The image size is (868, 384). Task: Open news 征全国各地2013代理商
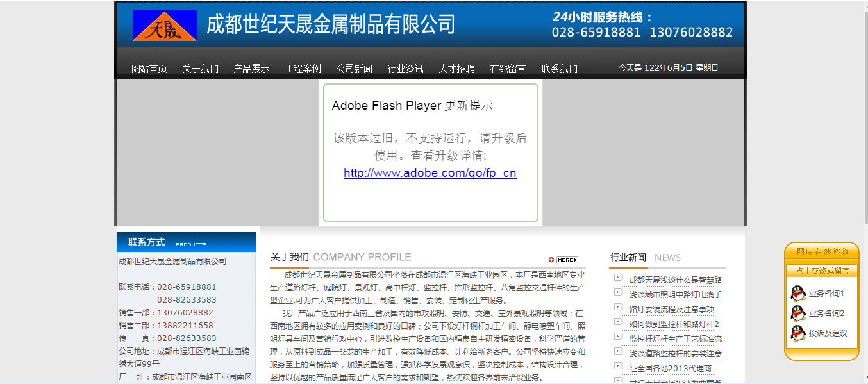(x=671, y=369)
